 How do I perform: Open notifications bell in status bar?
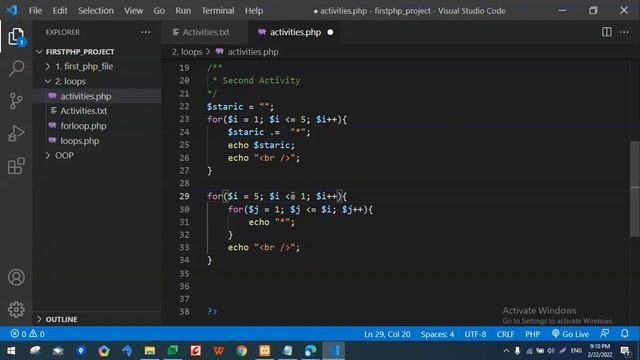pyautogui.click(x=624, y=333)
